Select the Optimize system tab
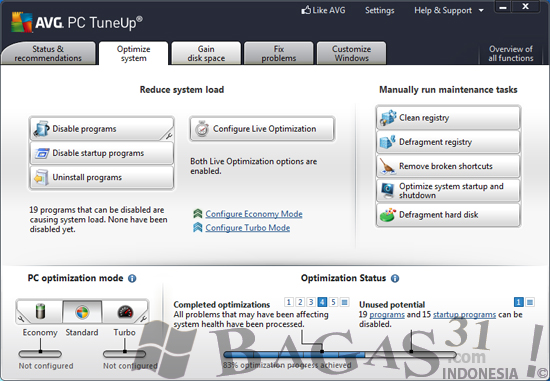The image size is (550, 381). coord(134,53)
